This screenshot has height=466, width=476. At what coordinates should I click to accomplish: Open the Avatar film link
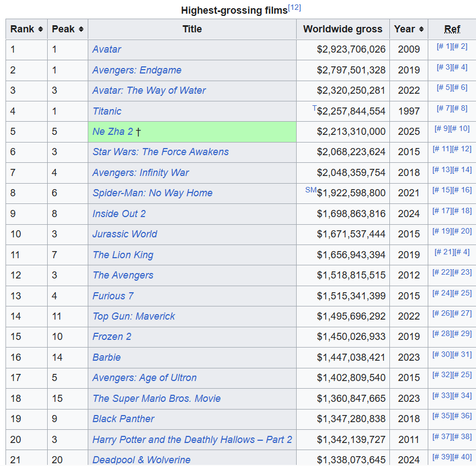(106, 49)
